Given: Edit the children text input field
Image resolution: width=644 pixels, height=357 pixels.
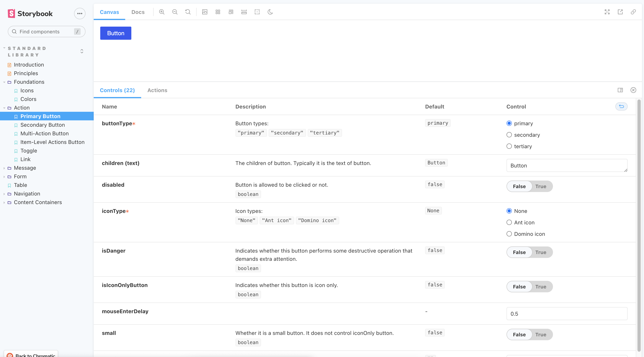Looking at the screenshot, I should pyautogui.click(x=567, y=165).
